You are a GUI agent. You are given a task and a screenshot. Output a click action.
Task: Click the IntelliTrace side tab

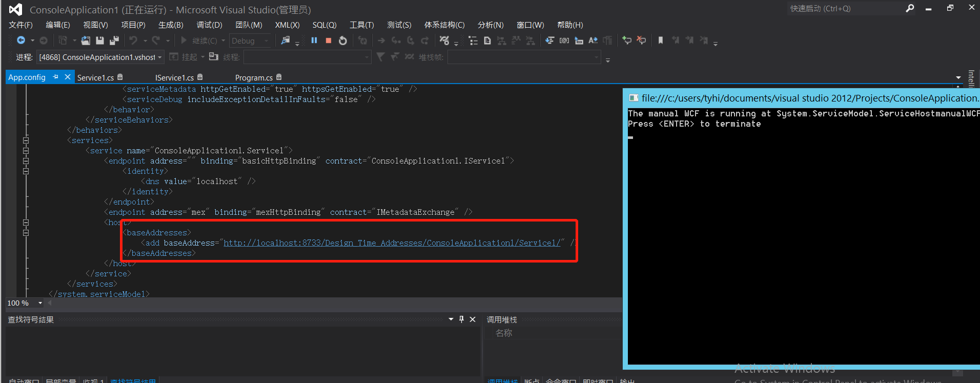[x=971, y=78]
